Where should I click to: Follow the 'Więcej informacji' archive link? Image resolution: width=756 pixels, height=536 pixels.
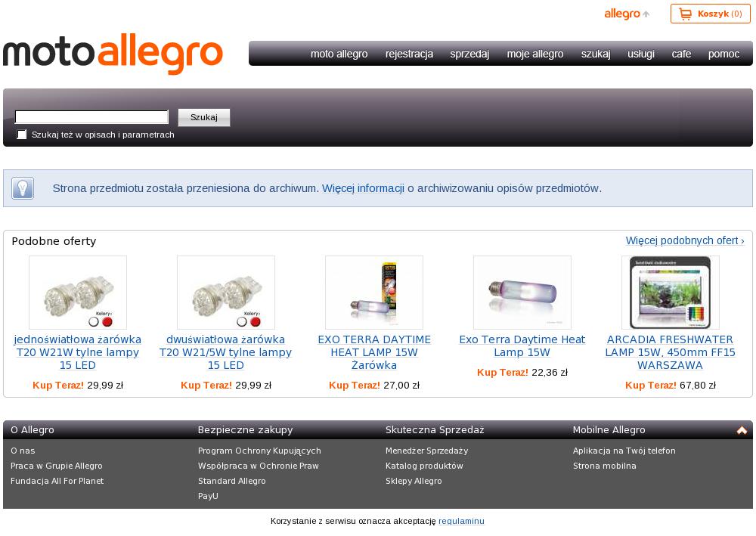point(363,188)
